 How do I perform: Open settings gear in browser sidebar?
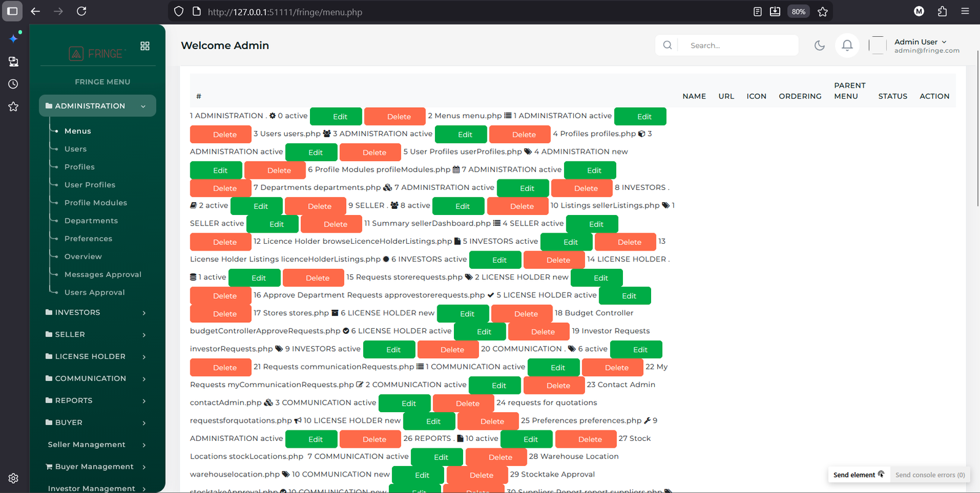13,478
